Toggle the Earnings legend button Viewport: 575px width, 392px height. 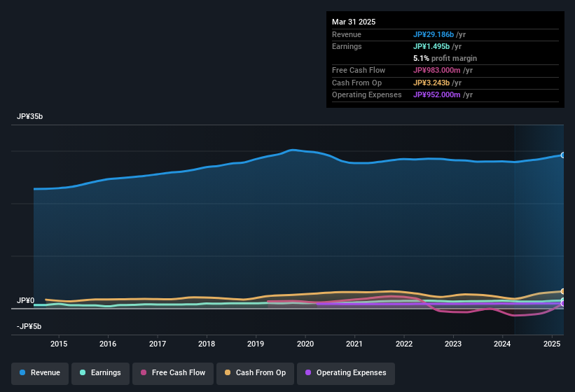click(100, 373)
